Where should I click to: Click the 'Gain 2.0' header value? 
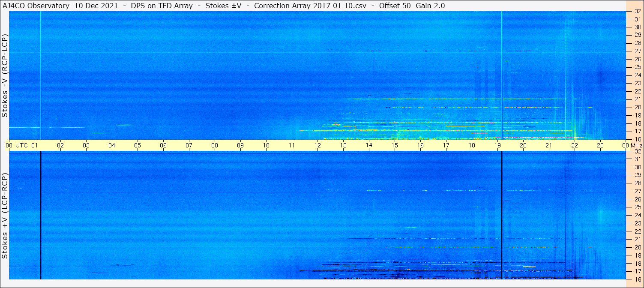[x=431, y=6]
